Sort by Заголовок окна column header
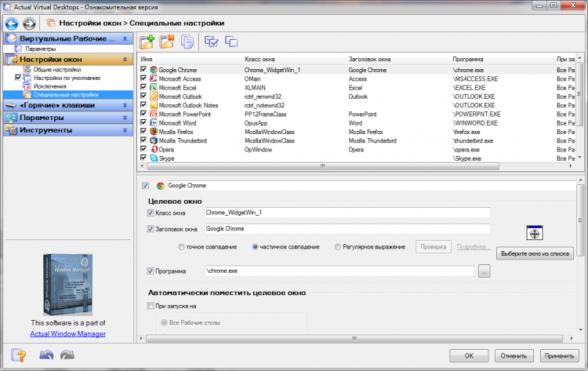 click(397, 60)
